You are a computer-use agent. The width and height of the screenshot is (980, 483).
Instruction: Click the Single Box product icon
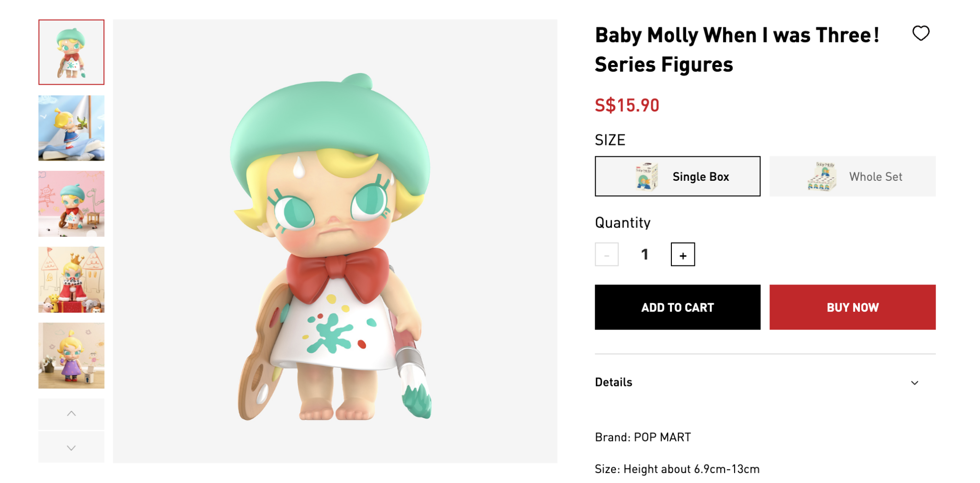tap(646, 176)
